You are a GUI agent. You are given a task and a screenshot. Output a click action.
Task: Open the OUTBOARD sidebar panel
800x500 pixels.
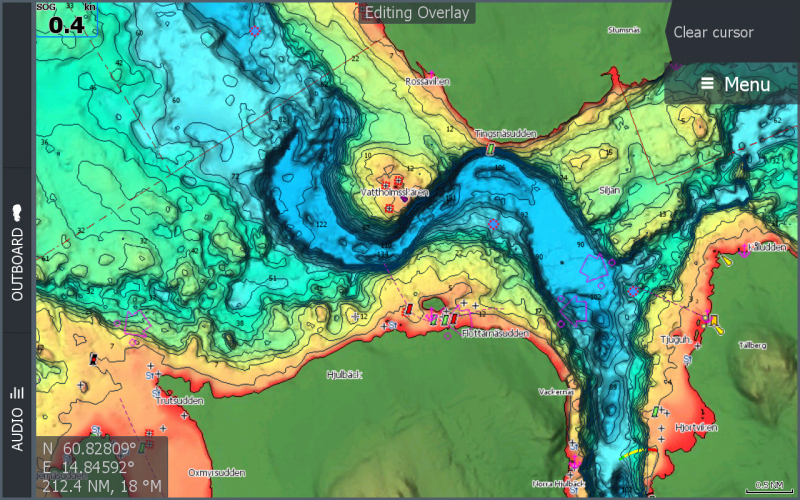pos(17,250)
